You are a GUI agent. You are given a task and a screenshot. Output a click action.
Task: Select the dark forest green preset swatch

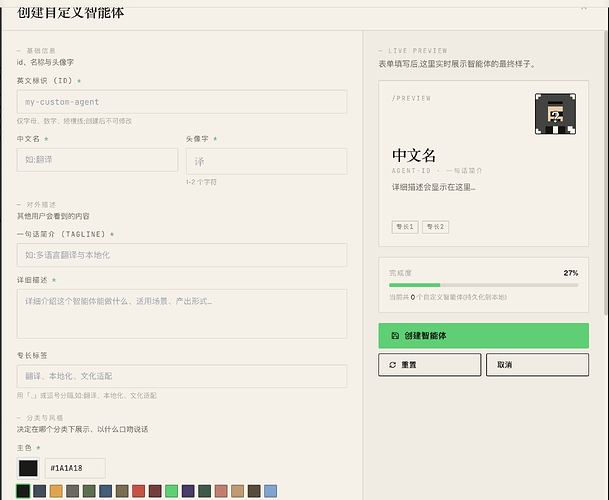205,491
